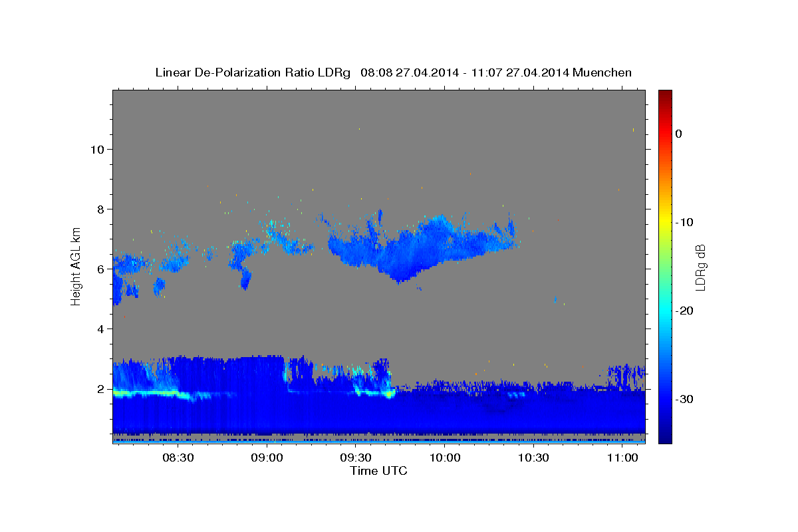
Task: Click the height tick label 8
Action: point(99,209)
